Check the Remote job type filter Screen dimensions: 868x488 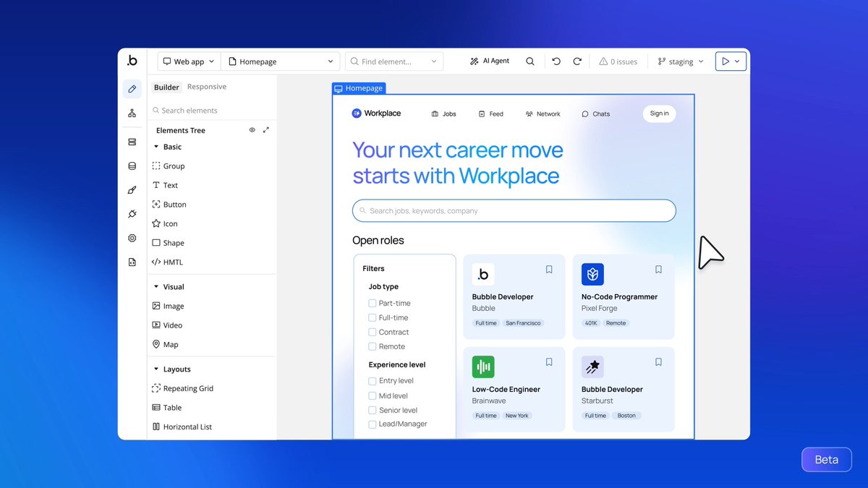(x=373, y=347)
